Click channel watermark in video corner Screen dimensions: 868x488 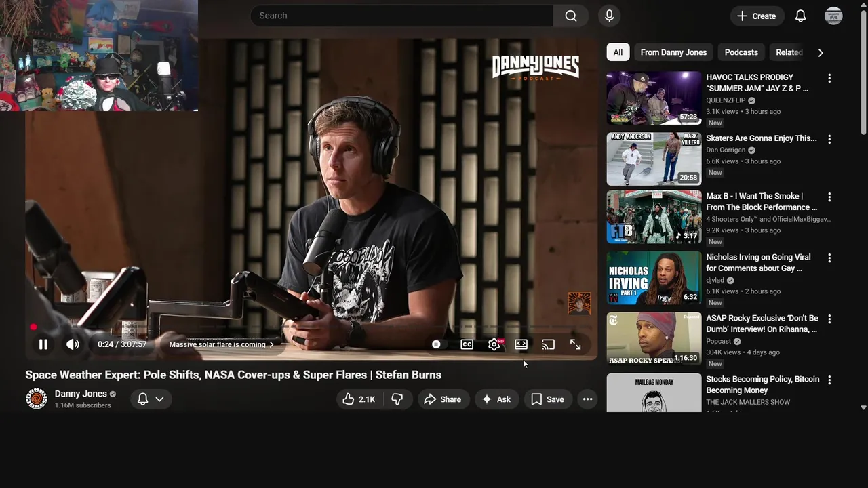(x=579, y=304)
